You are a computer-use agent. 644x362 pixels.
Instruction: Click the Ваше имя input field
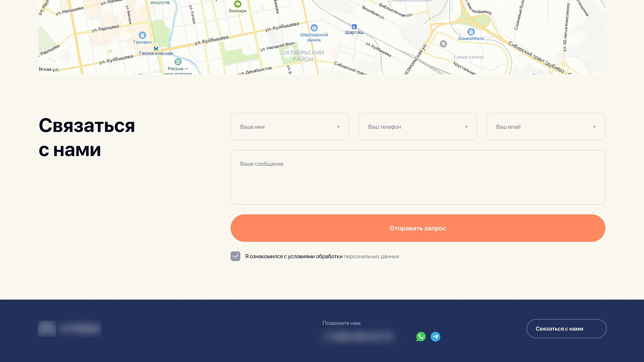[290, 127]
